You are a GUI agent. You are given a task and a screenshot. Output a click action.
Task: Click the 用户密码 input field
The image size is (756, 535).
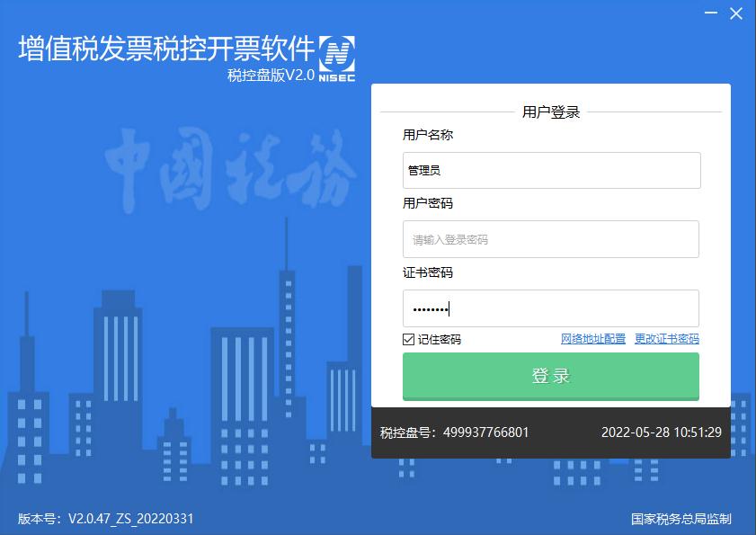(550, 238)
